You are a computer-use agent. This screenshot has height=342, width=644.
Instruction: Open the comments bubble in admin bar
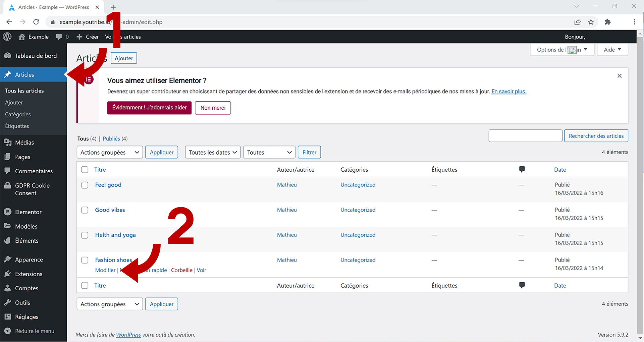click(x=59, y=37)
